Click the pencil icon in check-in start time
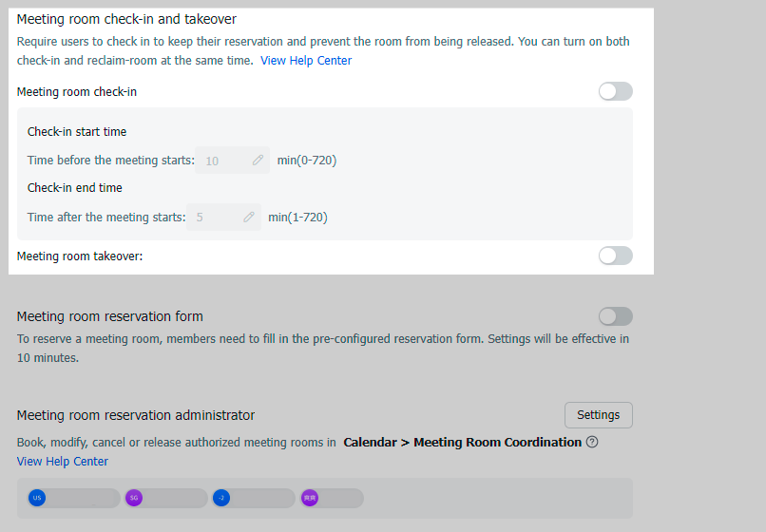The height and width of the screenshot is (532, 766). pos(258,161)
